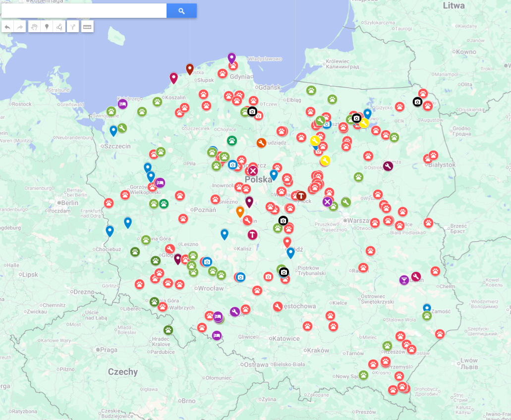Select the draw a line tool
The image size is (511, 420).
coord(59,27)
